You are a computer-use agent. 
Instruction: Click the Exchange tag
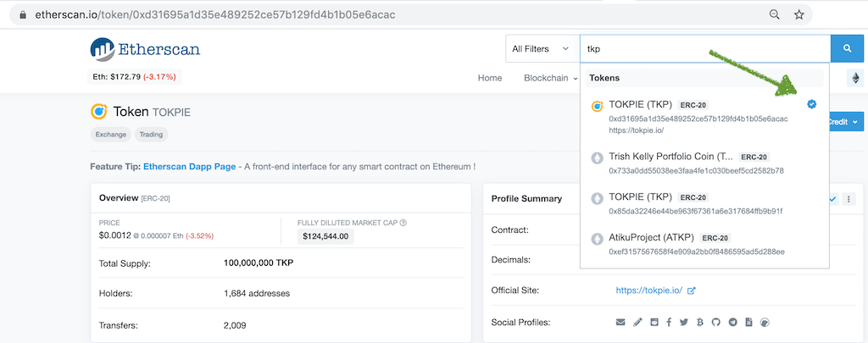(111, 134)
